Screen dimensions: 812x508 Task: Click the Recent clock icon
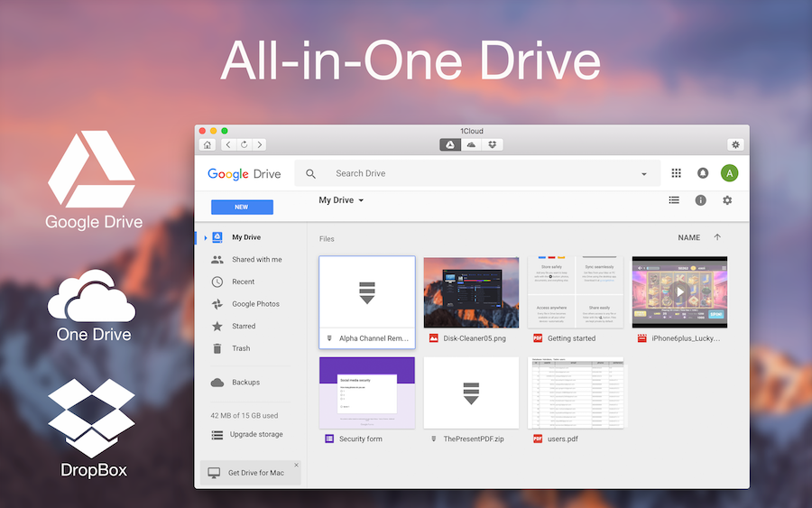pyautogui.click(x=217, y=282)
